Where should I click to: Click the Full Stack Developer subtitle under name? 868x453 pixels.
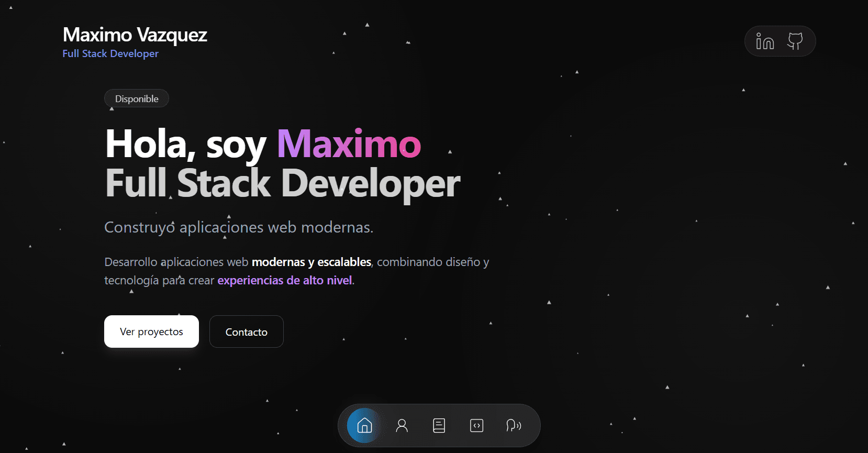coord(110,53)
